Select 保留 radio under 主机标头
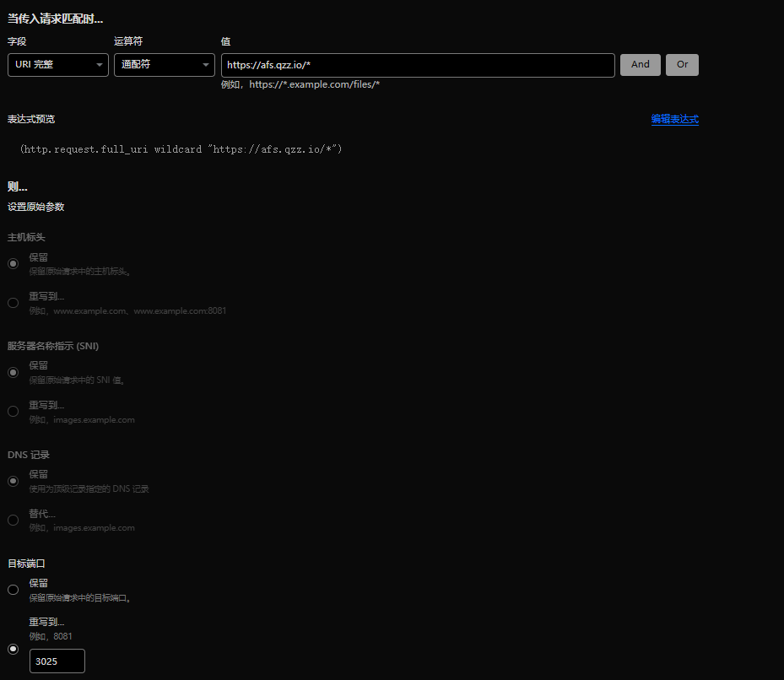Screen dimensions: 784x680 pos(14,263)
